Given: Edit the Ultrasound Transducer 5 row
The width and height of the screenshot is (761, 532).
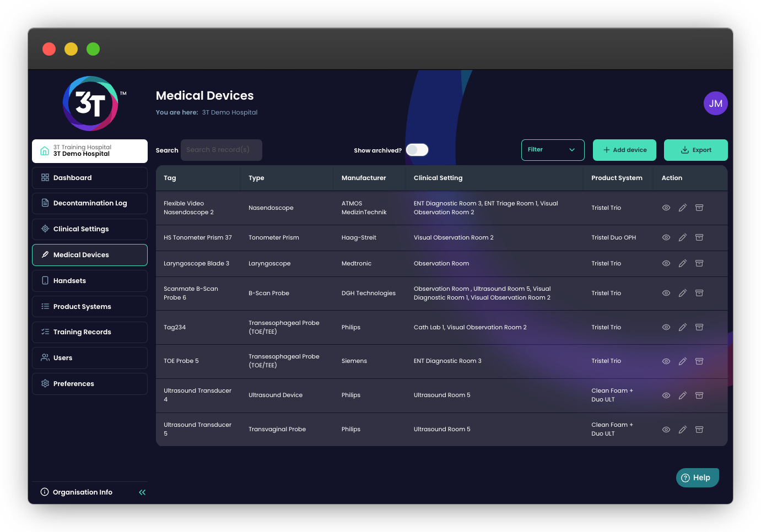Looking at the screenshot, I should coord(683,430).
